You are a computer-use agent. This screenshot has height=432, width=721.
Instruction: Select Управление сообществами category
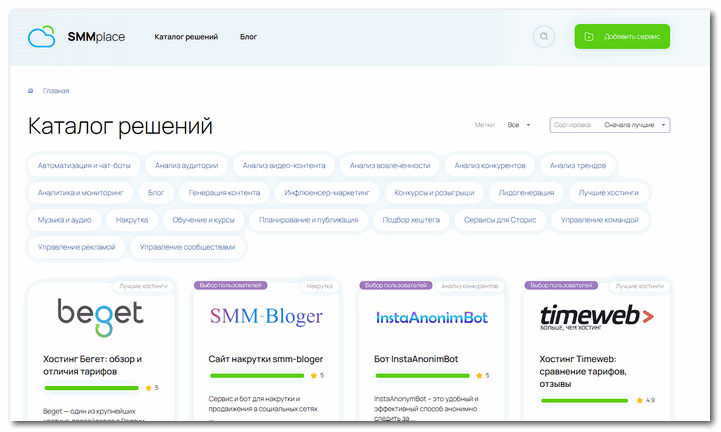pyautogui.click(x=187, y=247)
